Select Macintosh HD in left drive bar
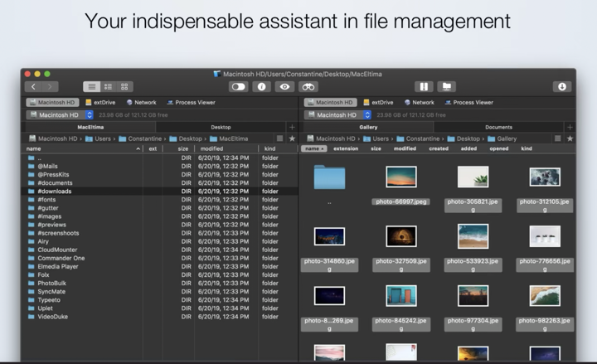The image size is (597, 364). point(52,103)
